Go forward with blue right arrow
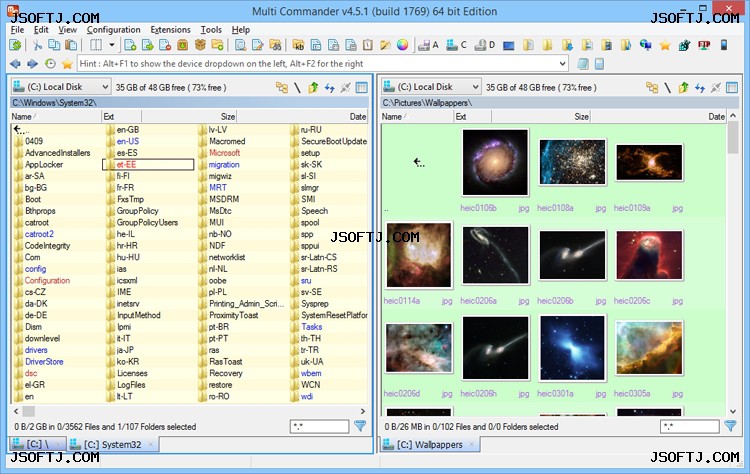Viewport: 750px width, 474px height. coord(33,64)
